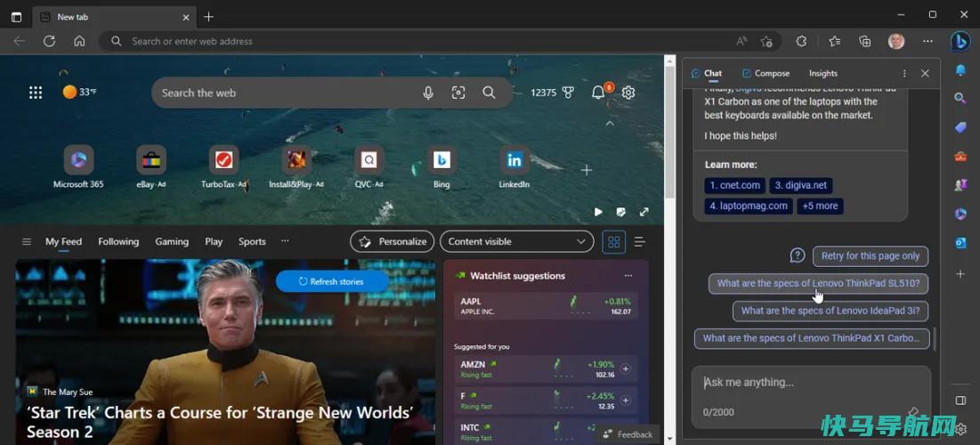Open the eBay quick link
This screenshot has width=980, height=445.
click(x=151, y=167)
